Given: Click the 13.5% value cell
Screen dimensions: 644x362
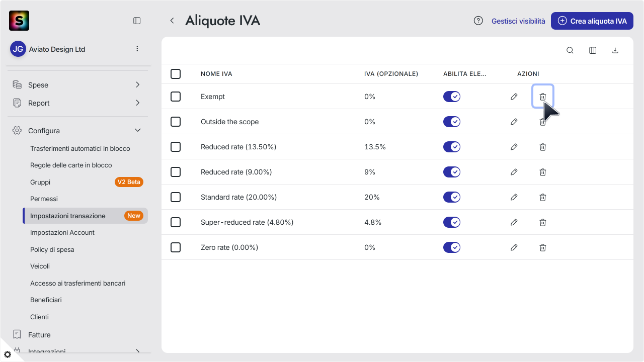Looking at the screenshot, I should (375, 147).
